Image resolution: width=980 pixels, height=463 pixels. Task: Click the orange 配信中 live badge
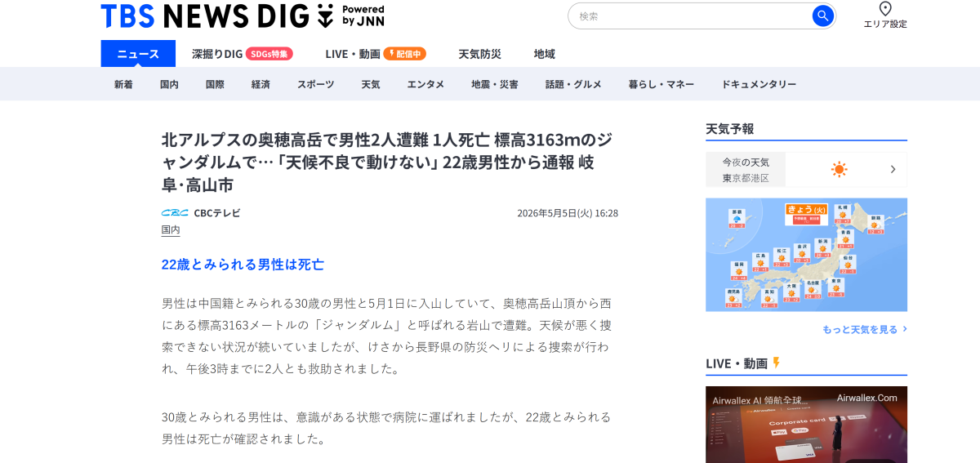(x=405, y=54)
